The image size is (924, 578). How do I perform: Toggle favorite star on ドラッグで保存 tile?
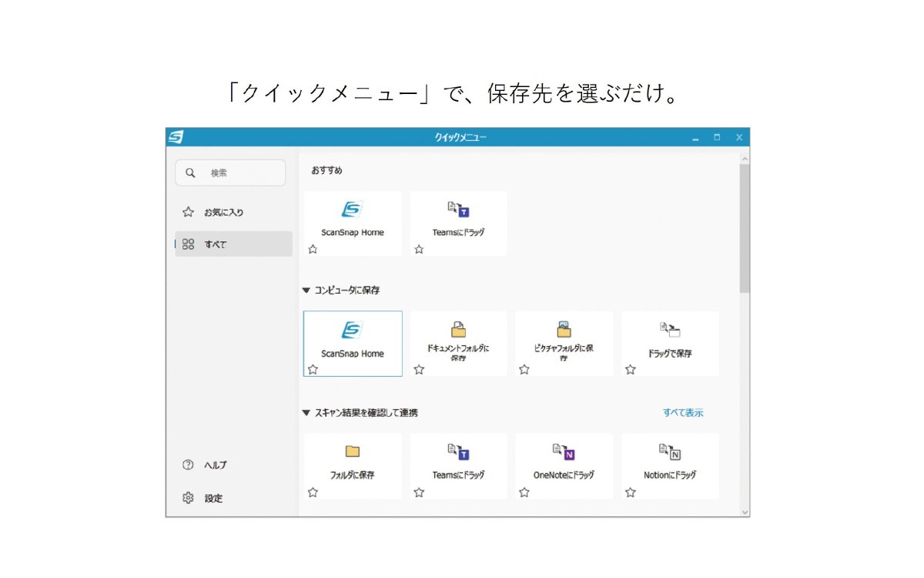631,370
